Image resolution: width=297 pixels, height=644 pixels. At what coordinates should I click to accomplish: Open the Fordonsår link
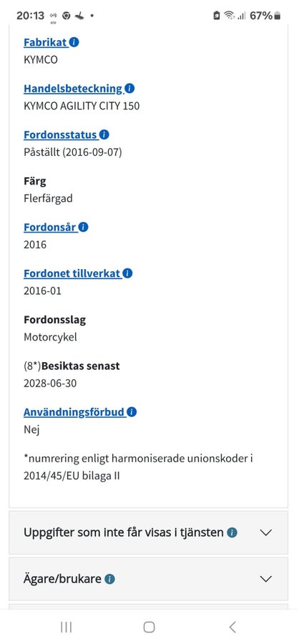point(50,227)
